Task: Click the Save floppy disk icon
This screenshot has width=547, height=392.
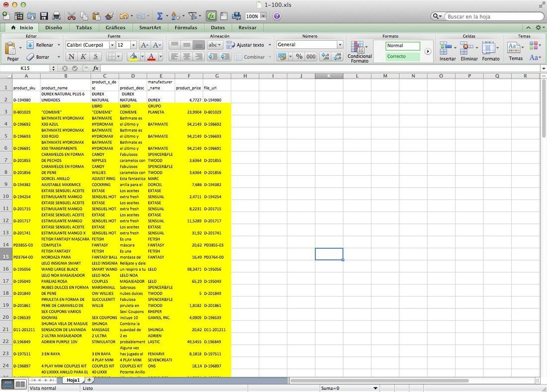Action: (x=44, y=16)
